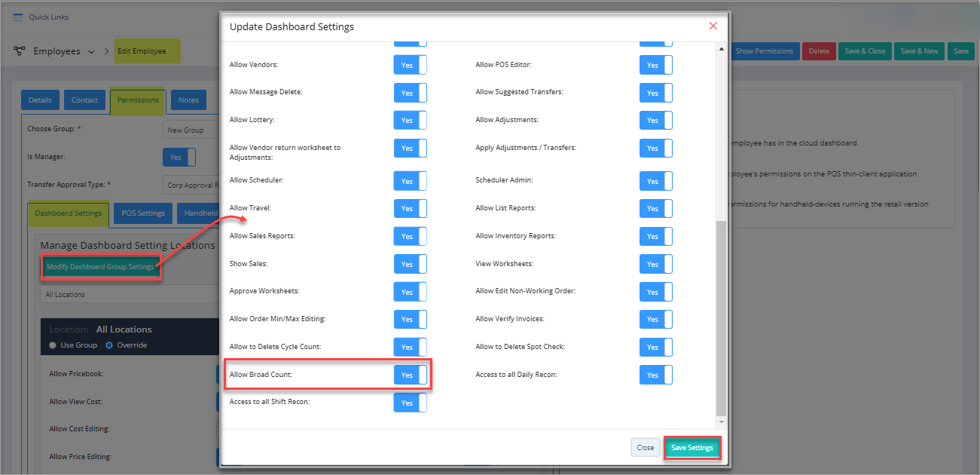Close the Update Dashboard Settings dialog via X
Image resolution: width=980 pixels, height=475 pixels.
pos(713,26)
